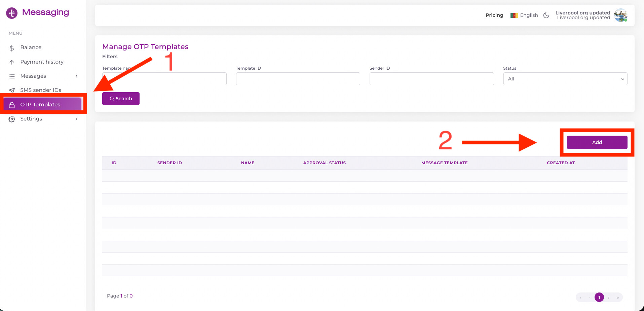The image size is (644, 311).
Task: Open the English language selector
Action: click(524, 15)
